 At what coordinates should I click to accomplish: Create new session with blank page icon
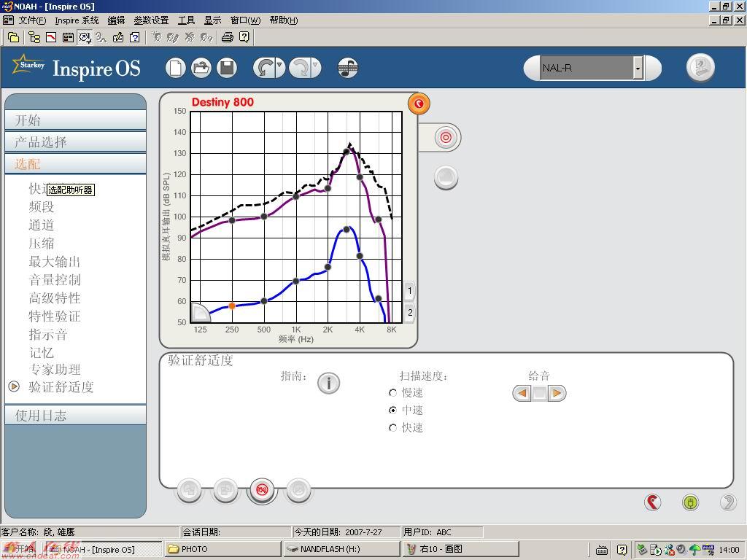tap(175, 68)
